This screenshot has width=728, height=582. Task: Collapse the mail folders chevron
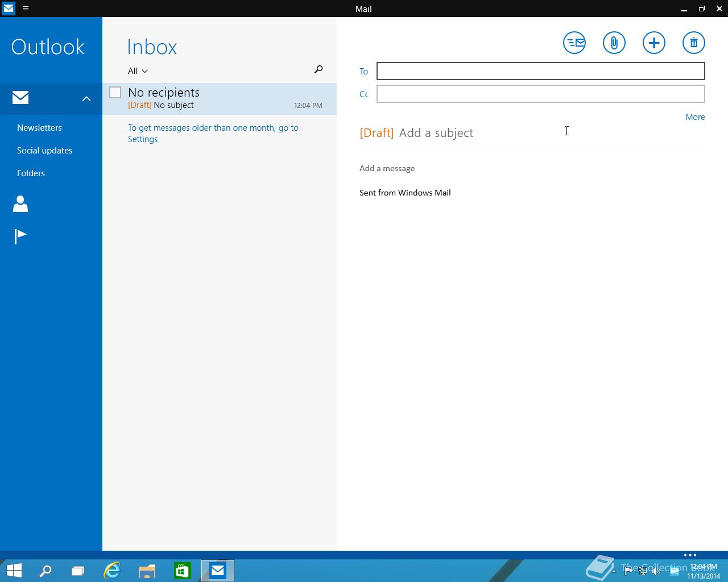[x=86, y=98]
